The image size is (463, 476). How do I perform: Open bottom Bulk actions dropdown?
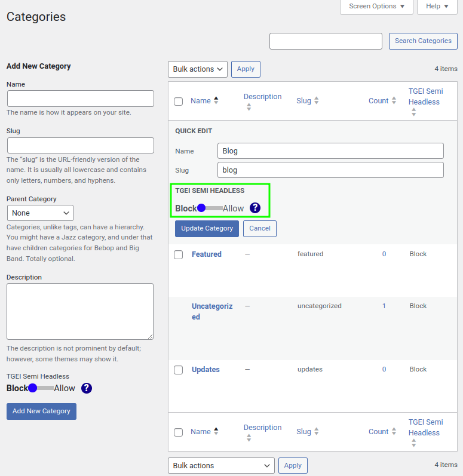tap(221, 466)
